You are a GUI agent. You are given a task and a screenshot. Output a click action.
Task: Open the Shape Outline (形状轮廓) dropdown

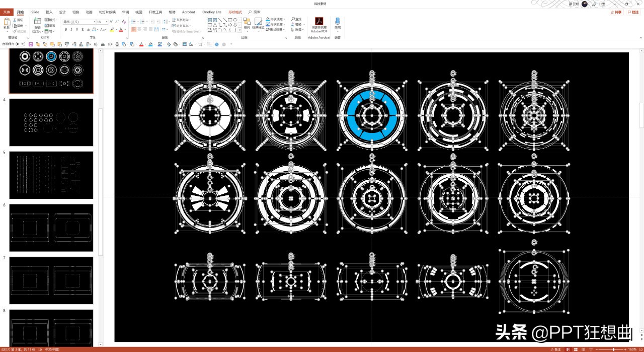[x=275, y=24]
